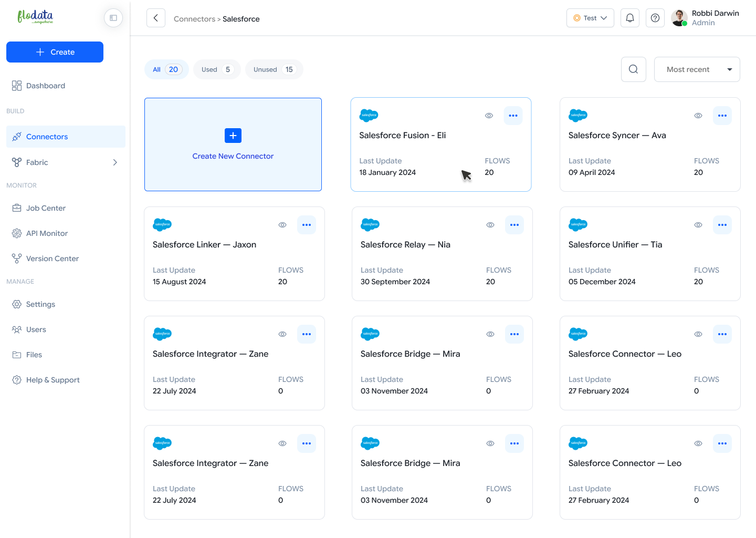Open the connector search icon
Image resolution: width=756 pixels, height=538 pixels.
(x=634, y=69)
